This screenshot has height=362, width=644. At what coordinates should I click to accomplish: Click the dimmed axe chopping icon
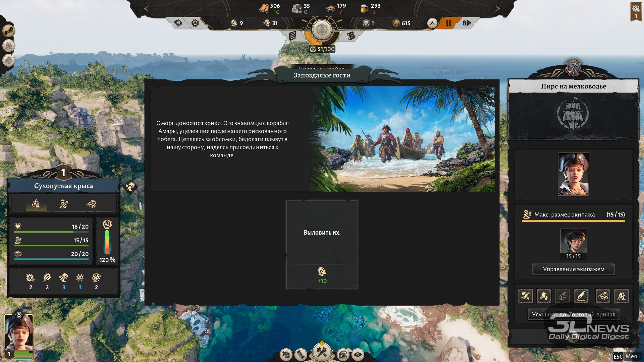(x=562, y=296)
